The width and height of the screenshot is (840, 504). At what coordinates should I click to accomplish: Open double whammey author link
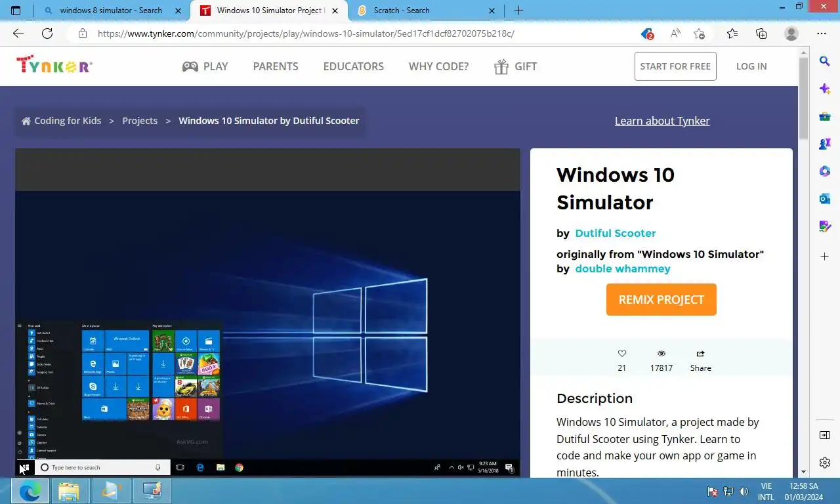(x=623, y=268)
